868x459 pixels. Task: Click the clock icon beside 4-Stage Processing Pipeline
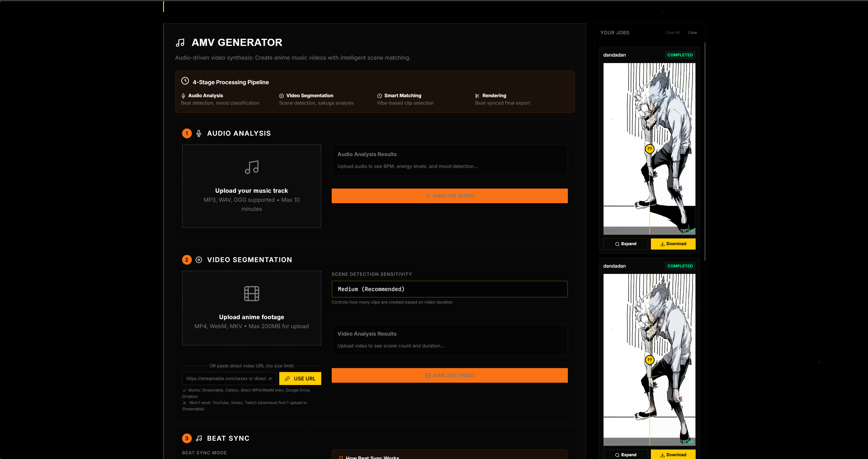[185, 81]
